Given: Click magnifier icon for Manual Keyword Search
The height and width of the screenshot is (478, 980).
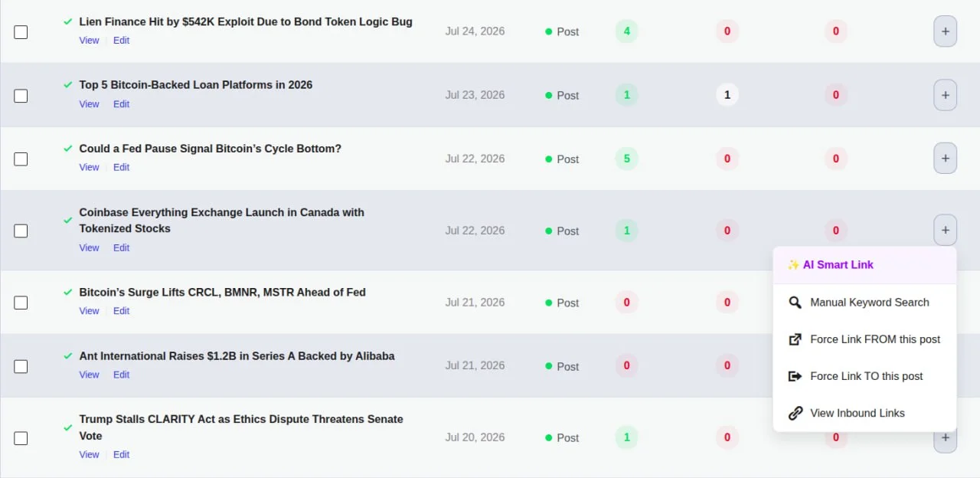Looking at the screenshot, I should click(x=795, y=303).
